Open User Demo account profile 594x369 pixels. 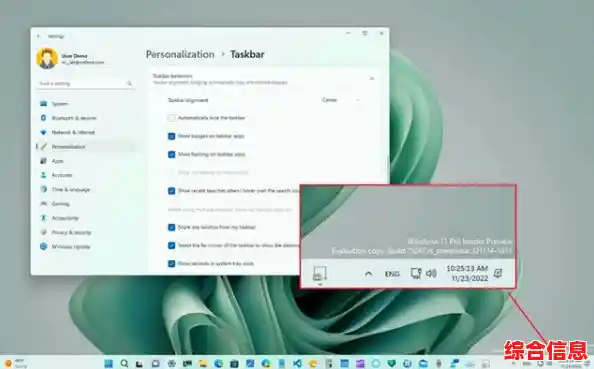coord(70,59)
